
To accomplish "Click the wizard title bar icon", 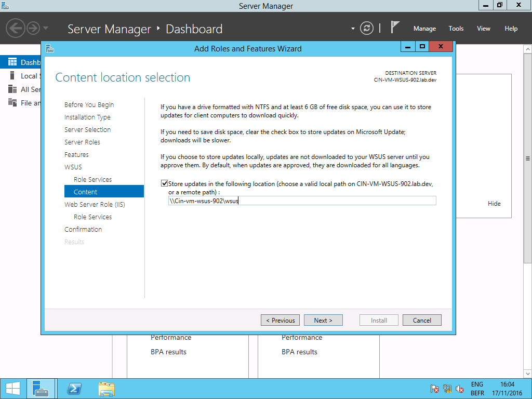I will tap(50, 48).
